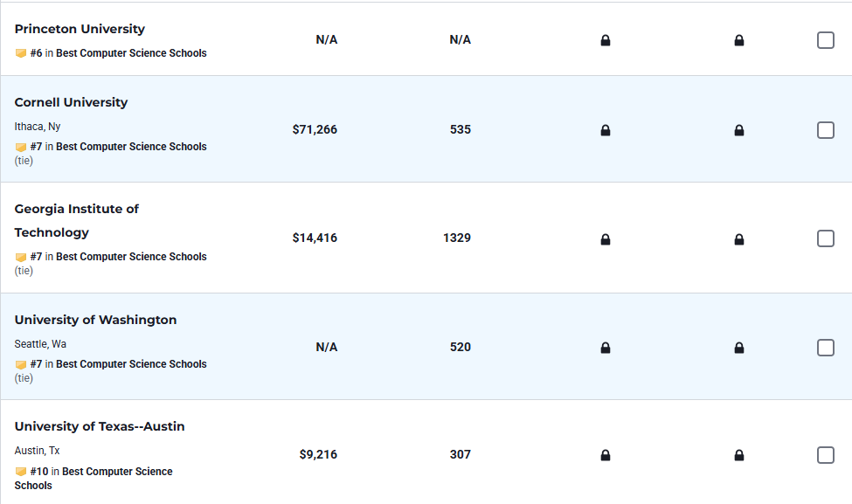
Task: Open the Princeton University school link
Action: 80,29
